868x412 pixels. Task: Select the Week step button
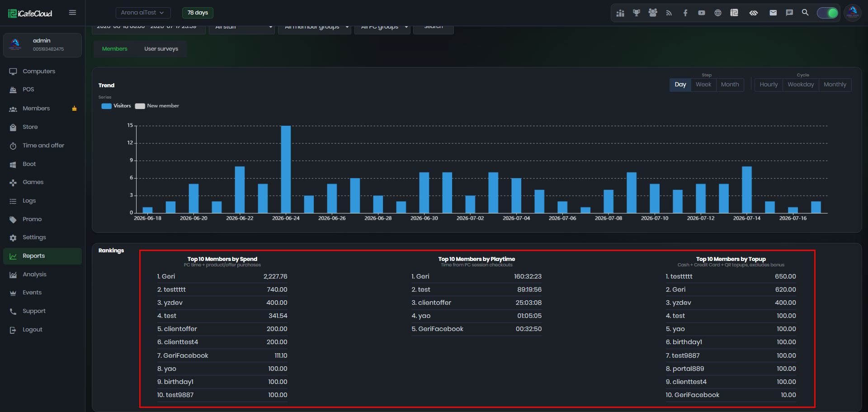coord(703,85)
